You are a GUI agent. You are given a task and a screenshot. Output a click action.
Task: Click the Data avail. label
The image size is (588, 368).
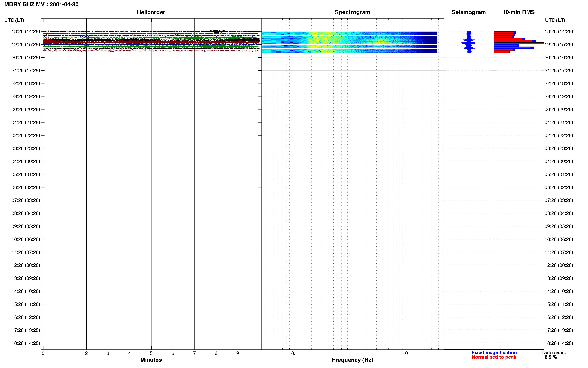coord(554,352)
